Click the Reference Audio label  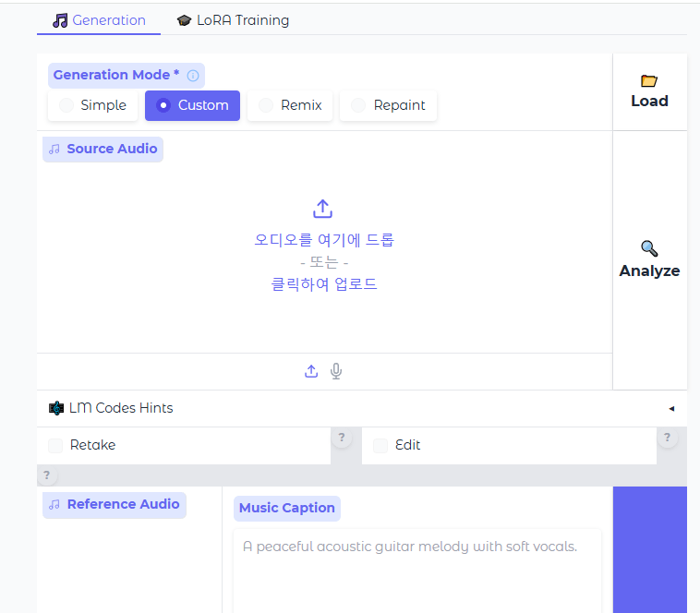[x=115, y=505]
